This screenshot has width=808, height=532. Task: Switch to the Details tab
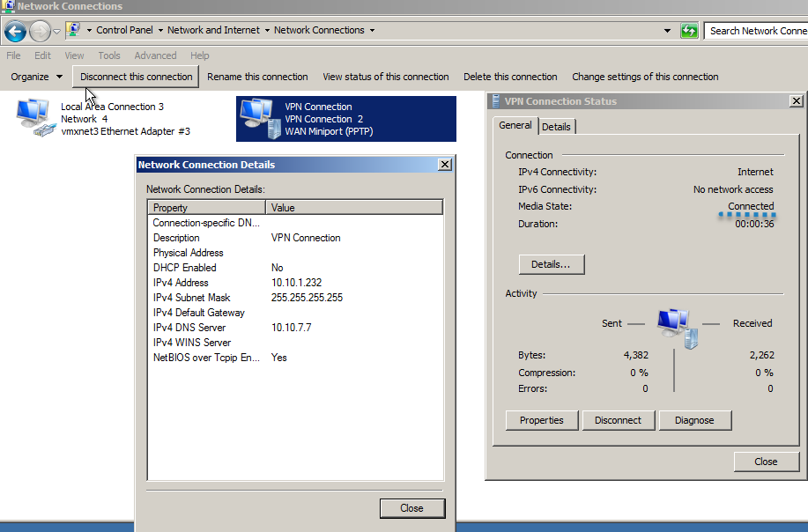556,127
